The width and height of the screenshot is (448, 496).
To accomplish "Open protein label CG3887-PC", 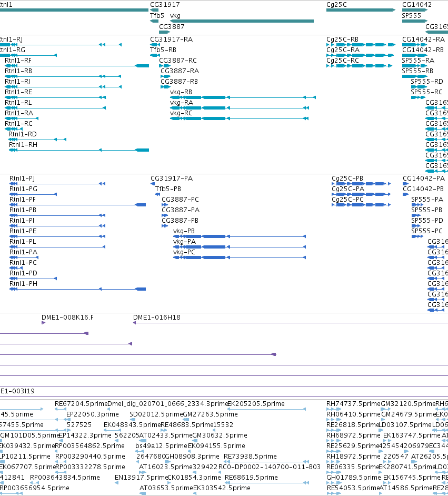I will 180,199.
